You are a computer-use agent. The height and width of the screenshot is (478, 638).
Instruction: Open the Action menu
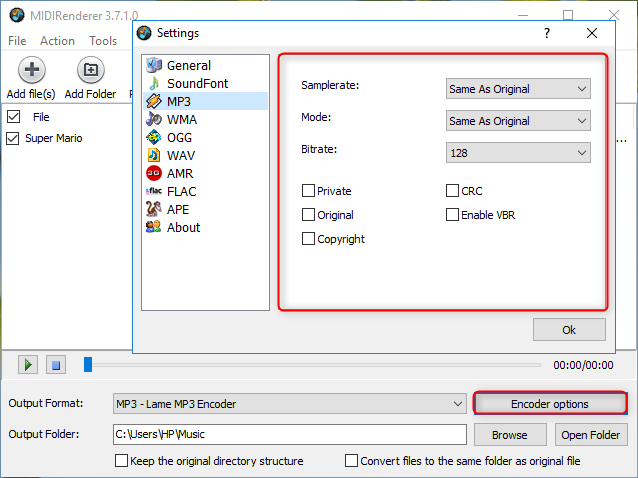pyautogui.click(x=57, y=41)
